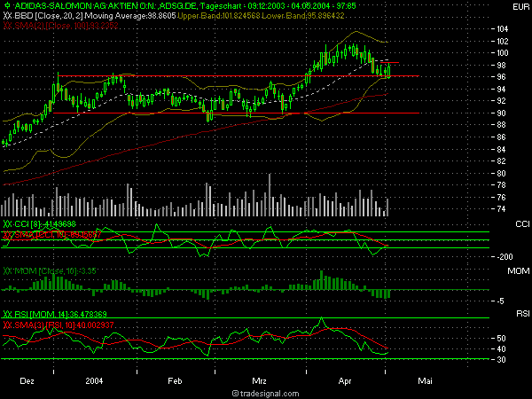
Task: Click the 30 RSI axis label
Action: pyautogui.click(x=501, y=360)
